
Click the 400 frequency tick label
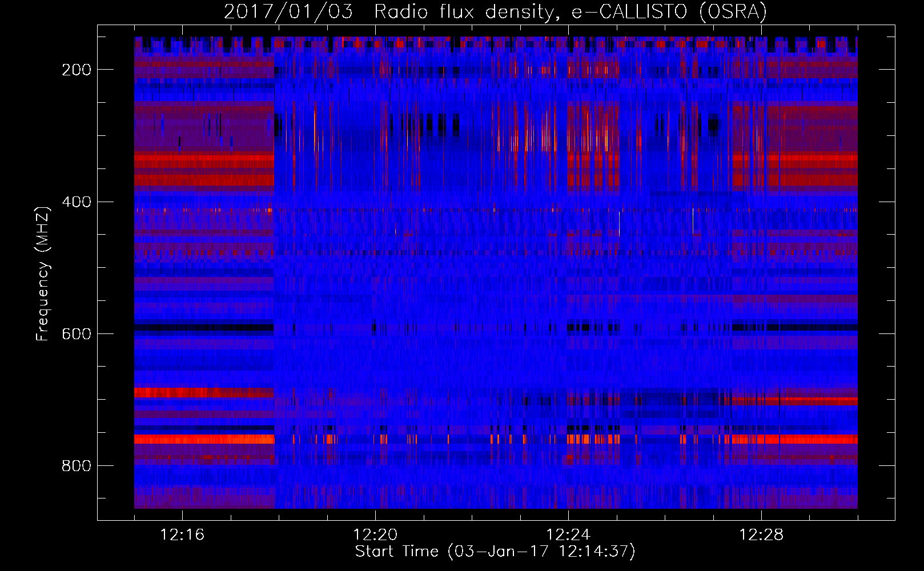(x=77, y=202)
